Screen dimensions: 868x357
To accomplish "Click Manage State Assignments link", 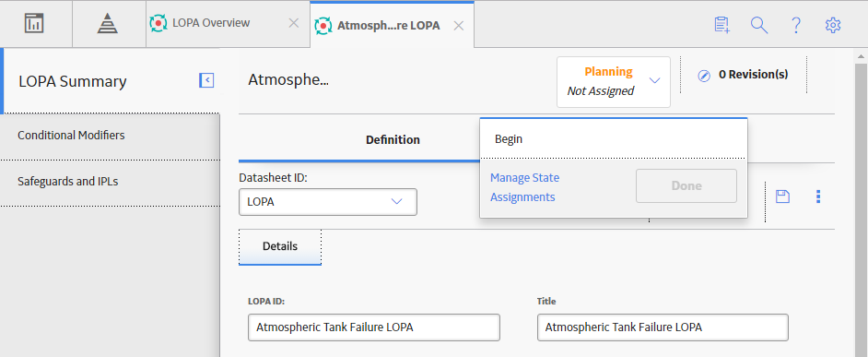I will click(525, 187).
